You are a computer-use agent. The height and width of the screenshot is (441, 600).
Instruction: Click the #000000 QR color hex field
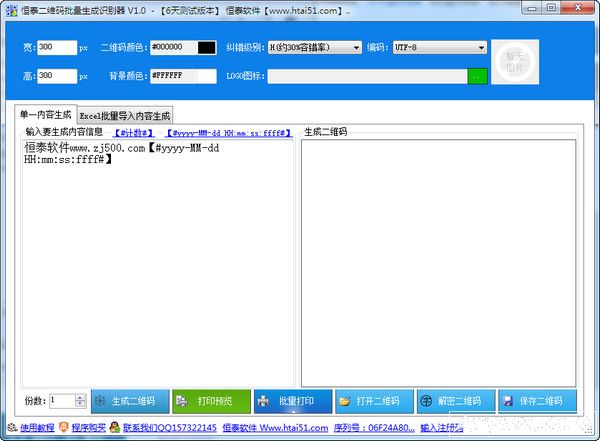pos(174,47)
